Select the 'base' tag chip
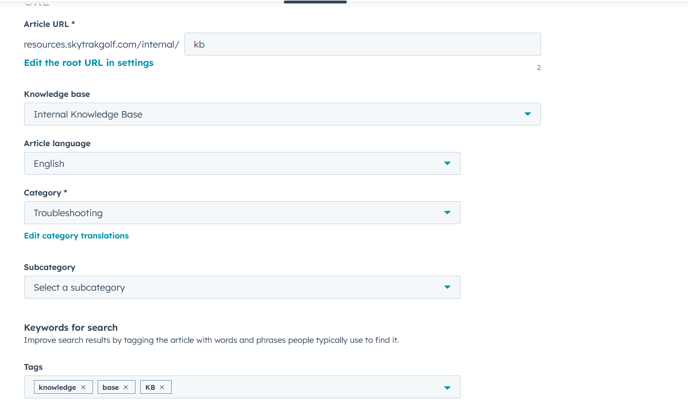This screenshot has height=403, width=688. 110,387
